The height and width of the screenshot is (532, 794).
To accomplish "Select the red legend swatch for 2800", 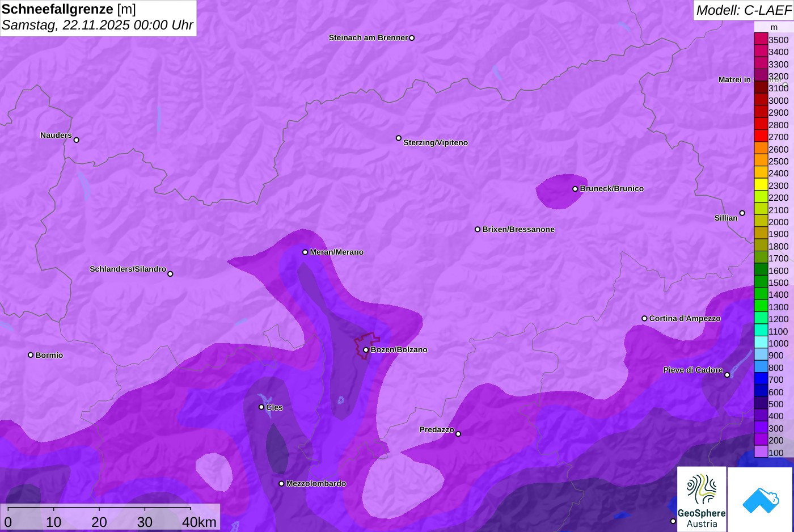I will 761,125.
